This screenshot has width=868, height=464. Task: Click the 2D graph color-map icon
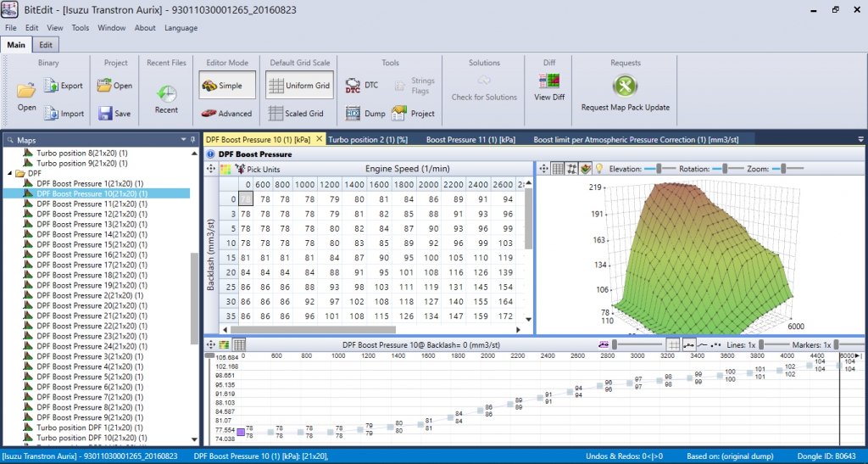(x=224, y=344)
